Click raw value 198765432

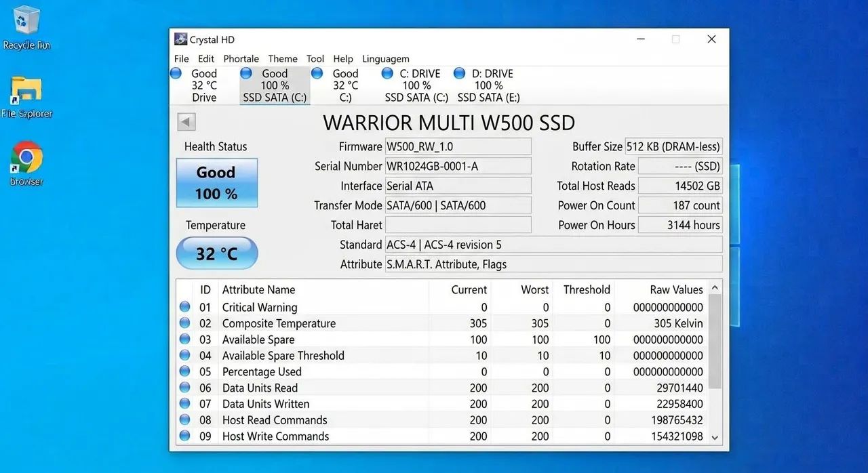coord(677,420)
